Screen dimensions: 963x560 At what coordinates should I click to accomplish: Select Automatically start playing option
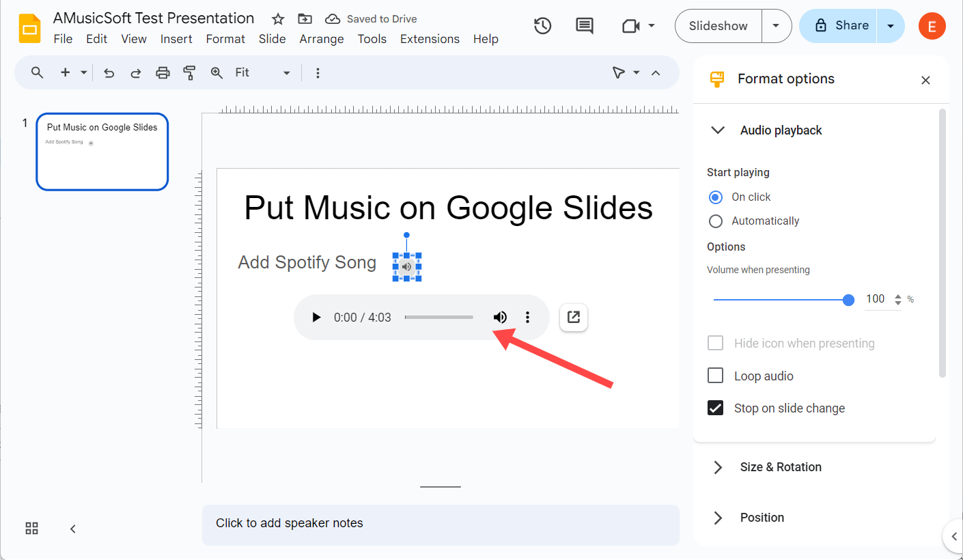(715, 221)
